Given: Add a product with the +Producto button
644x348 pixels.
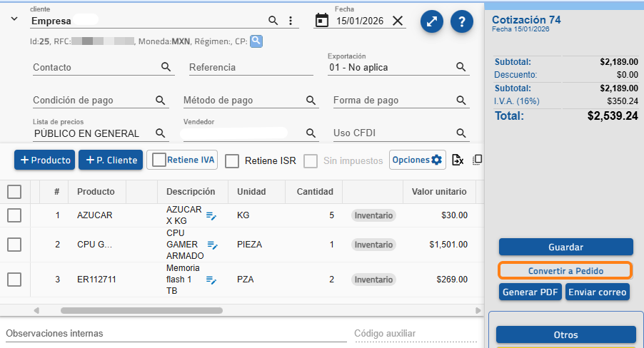Looking at the screenshot, I should (45, 160).
